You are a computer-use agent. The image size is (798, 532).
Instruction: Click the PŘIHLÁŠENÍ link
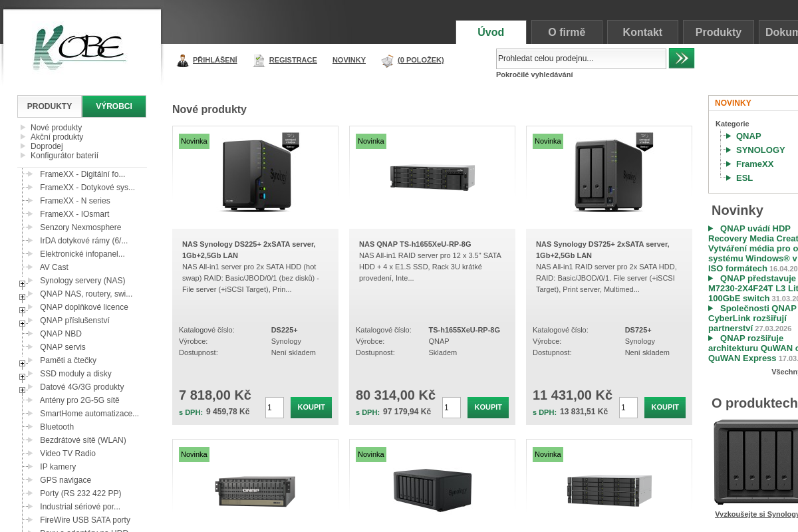[215, 60]
